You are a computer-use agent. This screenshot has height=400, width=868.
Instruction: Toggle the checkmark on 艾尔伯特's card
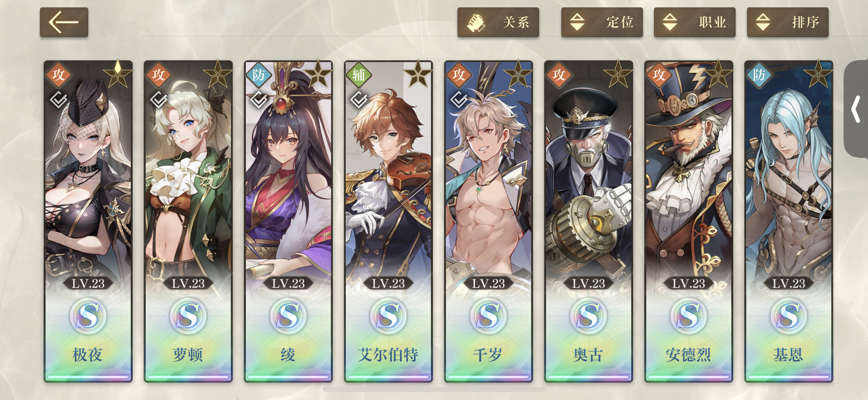(x=359, y=99)
